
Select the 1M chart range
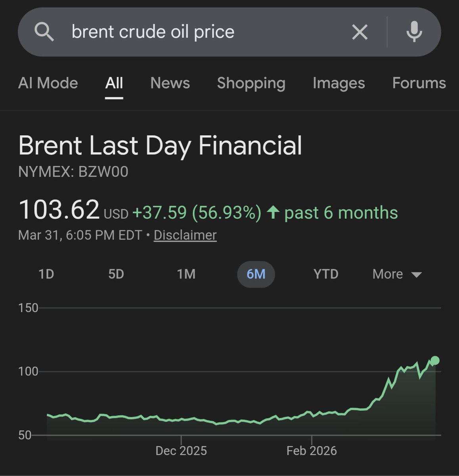point(186,274)
